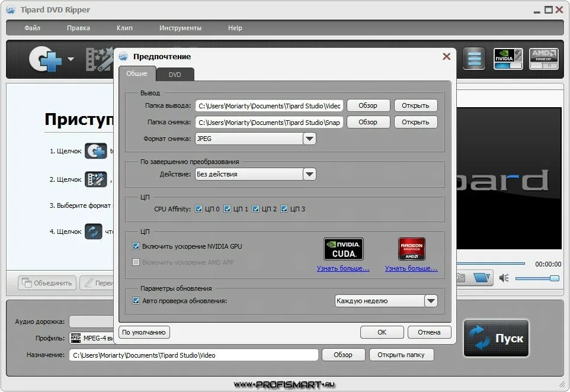Click the speaker volume icon under preview
570x392 pixels.
click(x=504, y=278)
